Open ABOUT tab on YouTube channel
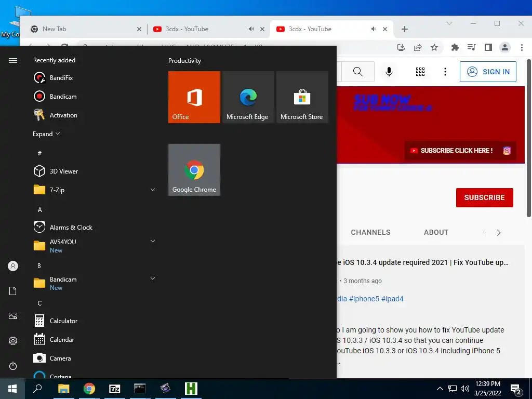The image size is (532, 399). [436, 232]
